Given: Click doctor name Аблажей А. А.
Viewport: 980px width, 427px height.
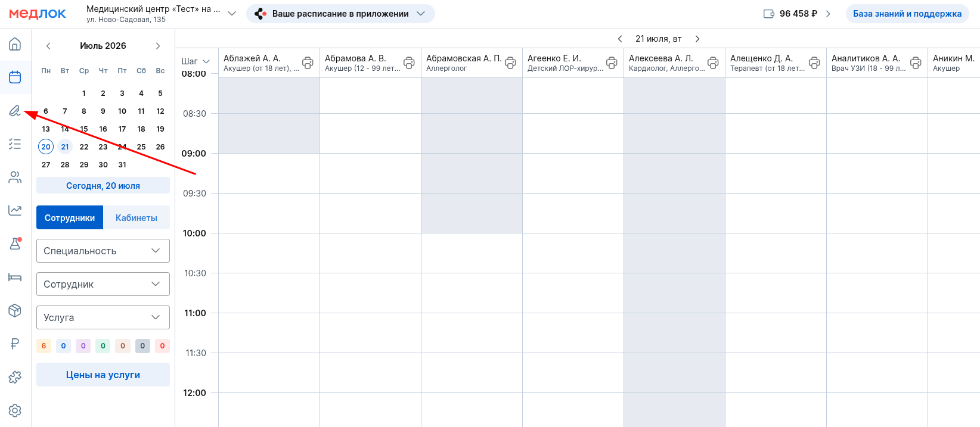Looking at the screenshot, I should (x=252, y=58).
